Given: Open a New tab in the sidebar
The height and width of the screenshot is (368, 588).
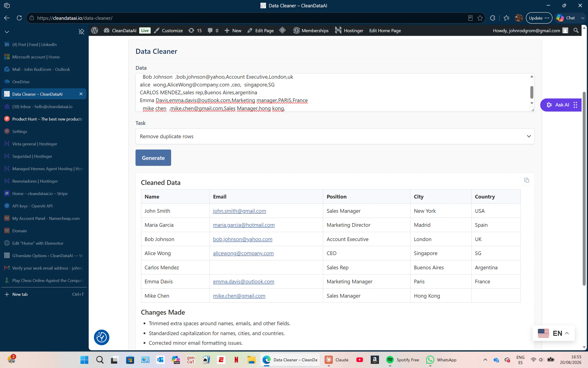Looking at the screenshot, I should pyautogui.click(x=44, y=294).
